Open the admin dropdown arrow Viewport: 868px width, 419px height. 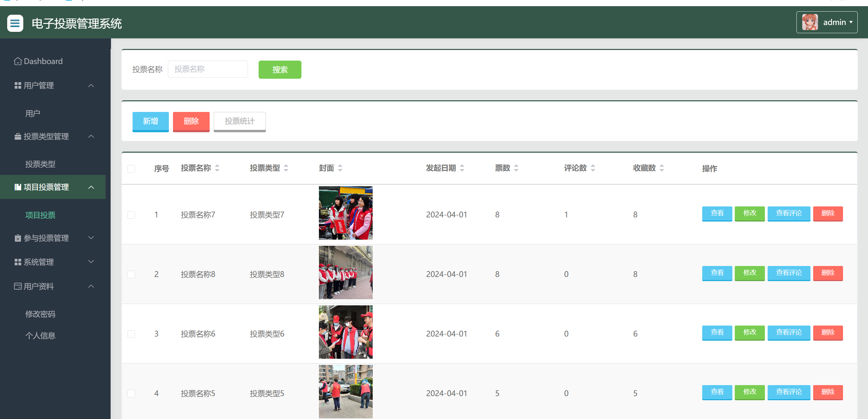coord(851,22)
